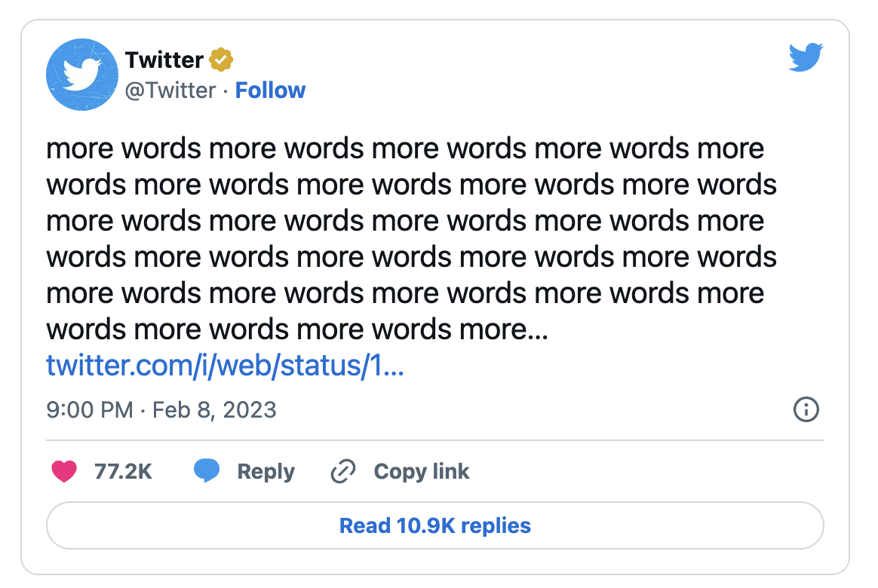Click the divider line below the timestamp
Screen dimensions: 878x588
(435, 440)
